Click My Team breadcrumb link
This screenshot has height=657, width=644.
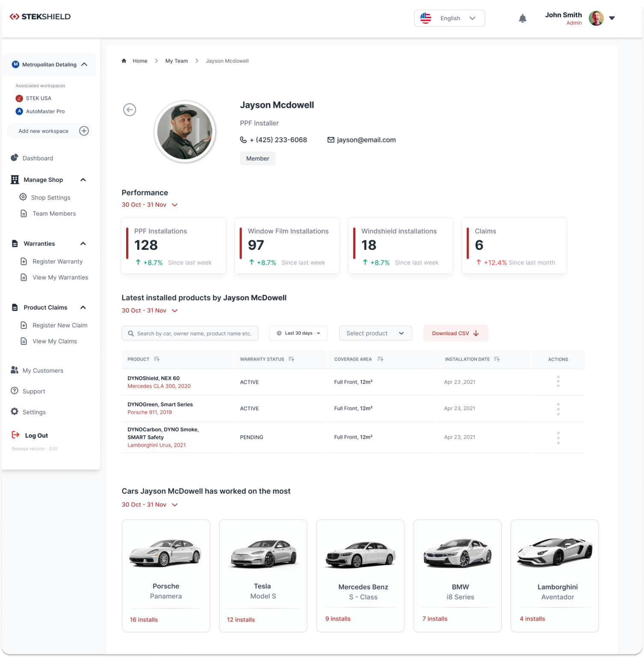click(x=177, y=61)
